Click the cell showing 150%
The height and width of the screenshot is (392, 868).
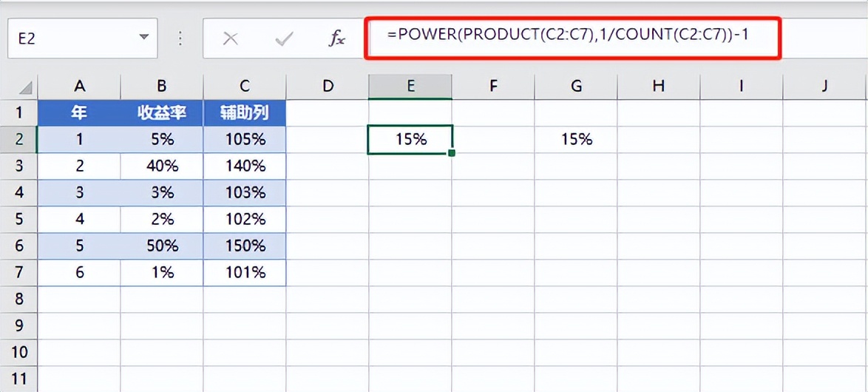click(x=245, y=246)
